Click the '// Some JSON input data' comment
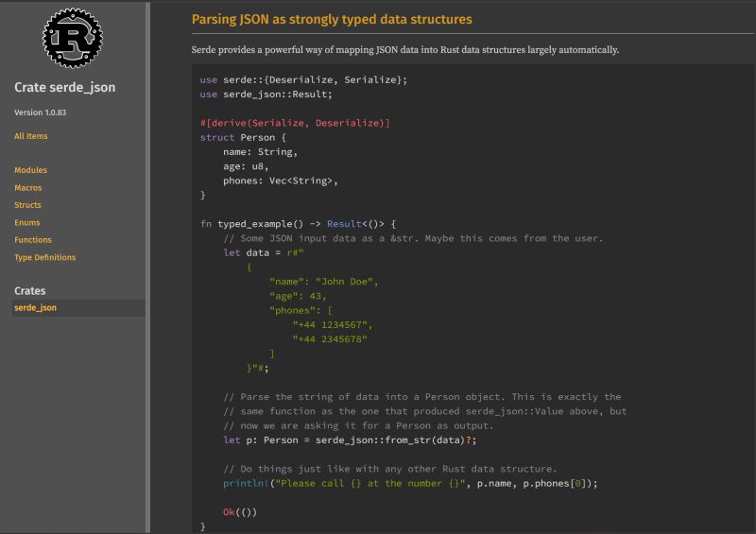 [413, 238]
